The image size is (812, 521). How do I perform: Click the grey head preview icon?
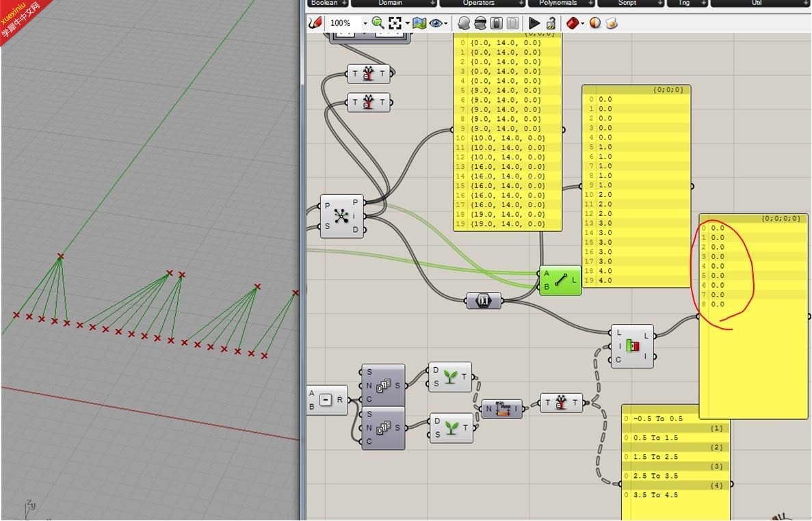tap(464, 23)
